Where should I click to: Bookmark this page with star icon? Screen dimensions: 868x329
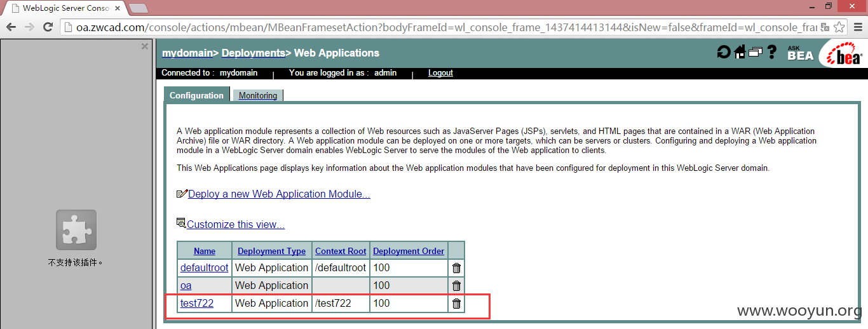click(x=839, y=27)
